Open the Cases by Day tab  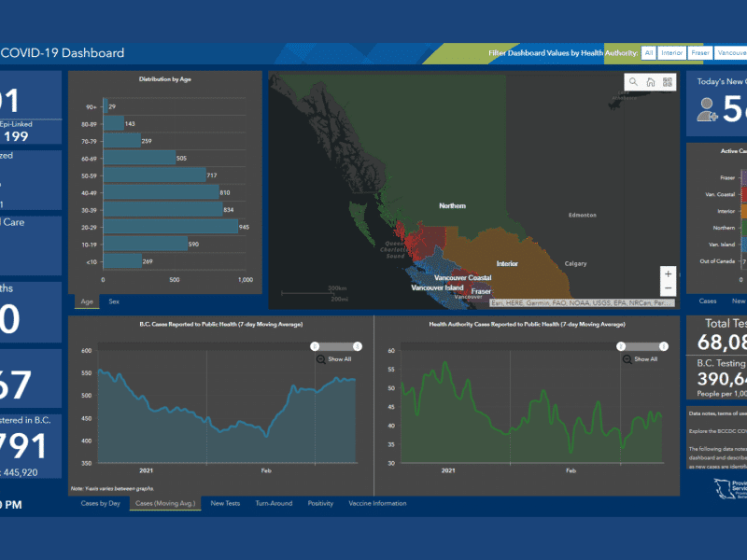(x=101, y=503)
